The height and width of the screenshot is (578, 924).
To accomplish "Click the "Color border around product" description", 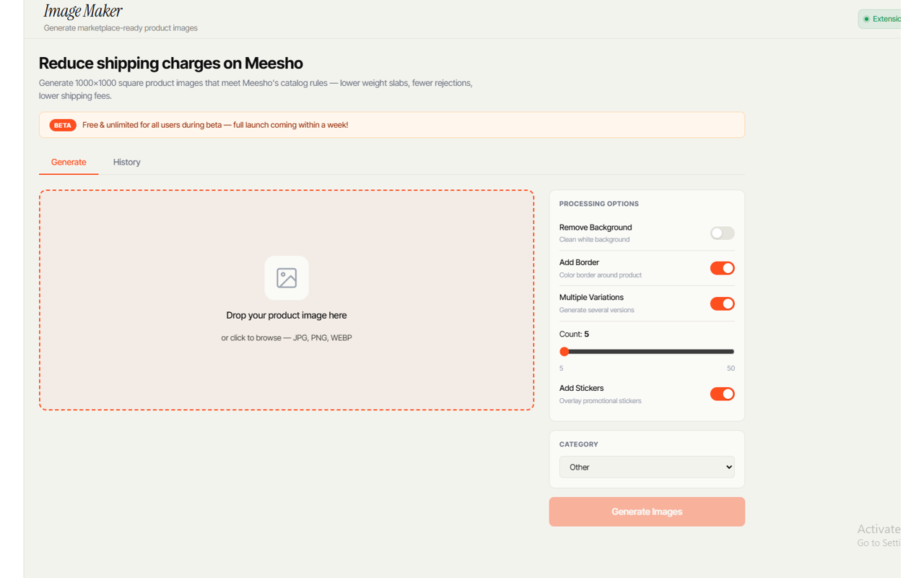I will (x=601, y=275).
